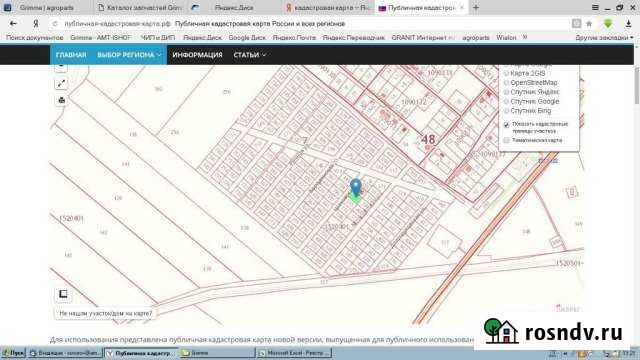The width and height of the screenshot is (640, 360).
Task: Select Спутник Google base layer
Action: click(x=506, y=102)
